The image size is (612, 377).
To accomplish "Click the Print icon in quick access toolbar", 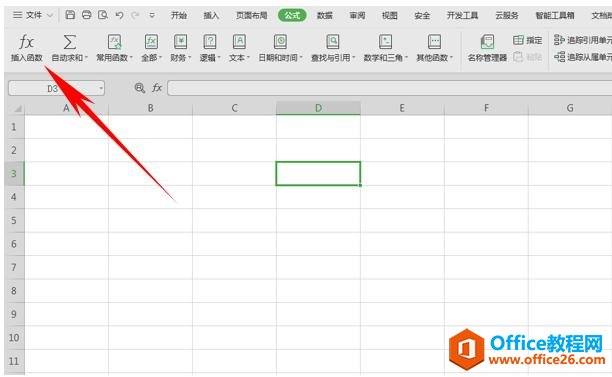I will [x=86, y=15].
